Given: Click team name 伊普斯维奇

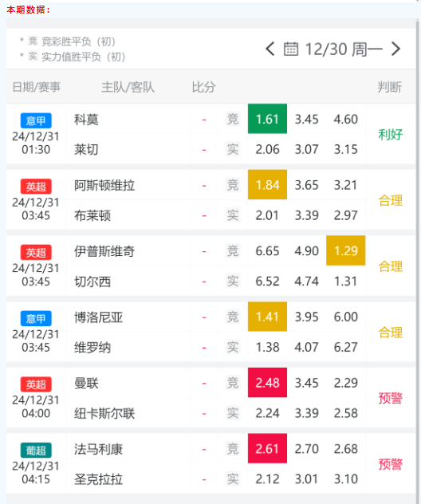Looking at the screenshot, I should (104, 251).
